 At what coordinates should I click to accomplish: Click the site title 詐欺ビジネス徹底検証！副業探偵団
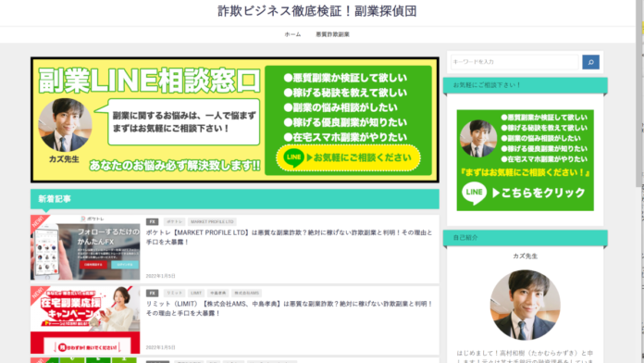click(317, 11)
